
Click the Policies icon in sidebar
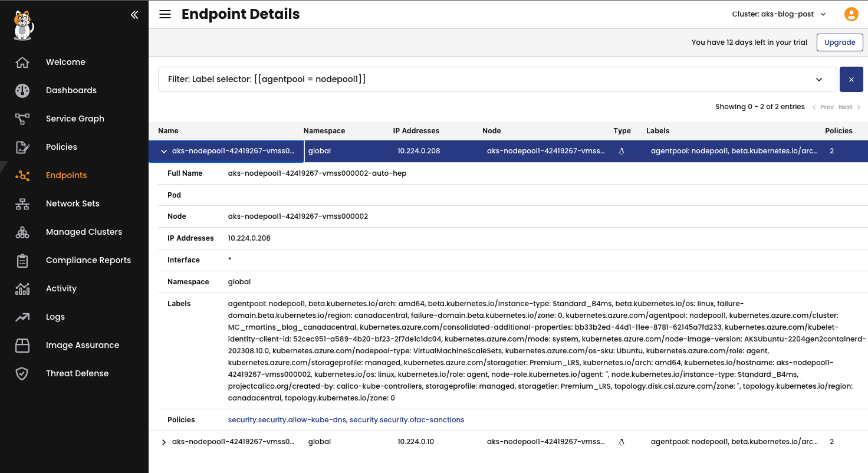[x=22, y=147]
